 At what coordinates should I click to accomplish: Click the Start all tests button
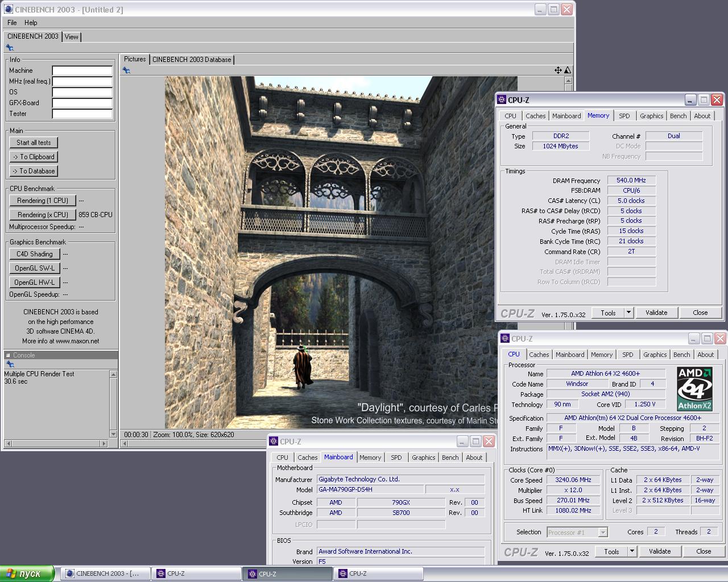(34, 143)
